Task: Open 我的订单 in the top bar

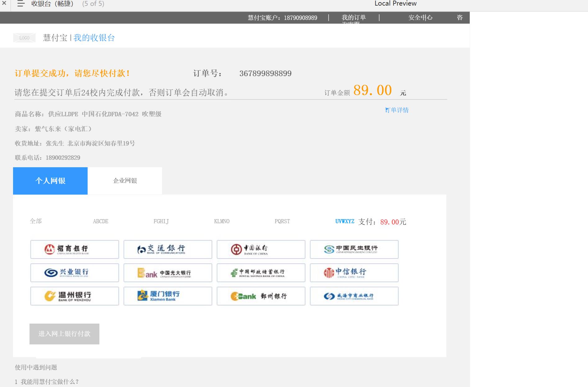Action: pyautogui.click(x=354, y=18)
